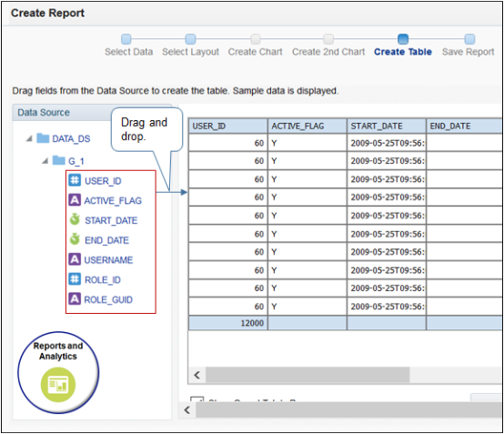Select the G_1 label in tree
504x434 pixels.
[x=76, y=161]
